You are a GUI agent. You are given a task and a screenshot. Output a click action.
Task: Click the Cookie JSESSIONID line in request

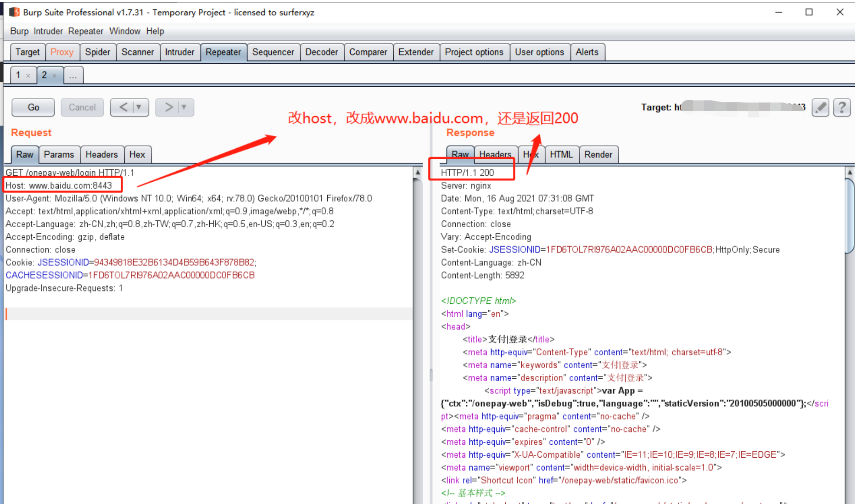(x=131, y=263)
